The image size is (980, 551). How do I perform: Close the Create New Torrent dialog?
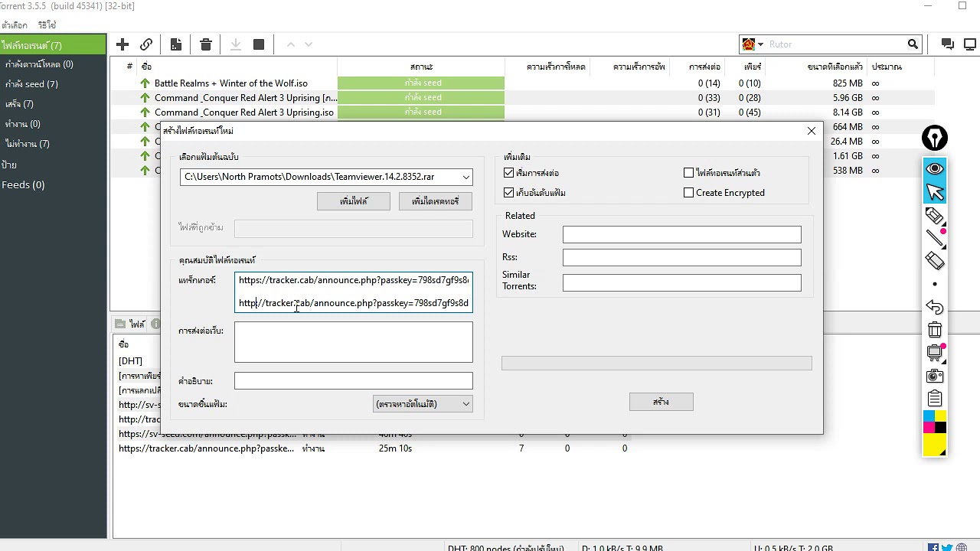812,131
